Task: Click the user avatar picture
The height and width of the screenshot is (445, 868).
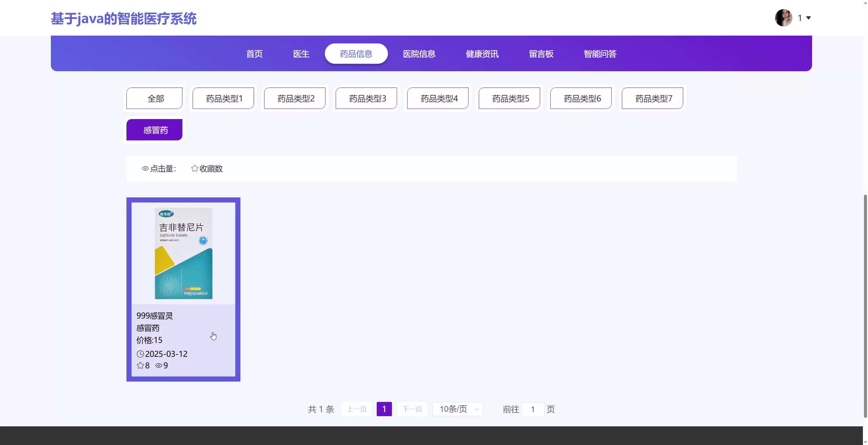Action: pos(783,18)
